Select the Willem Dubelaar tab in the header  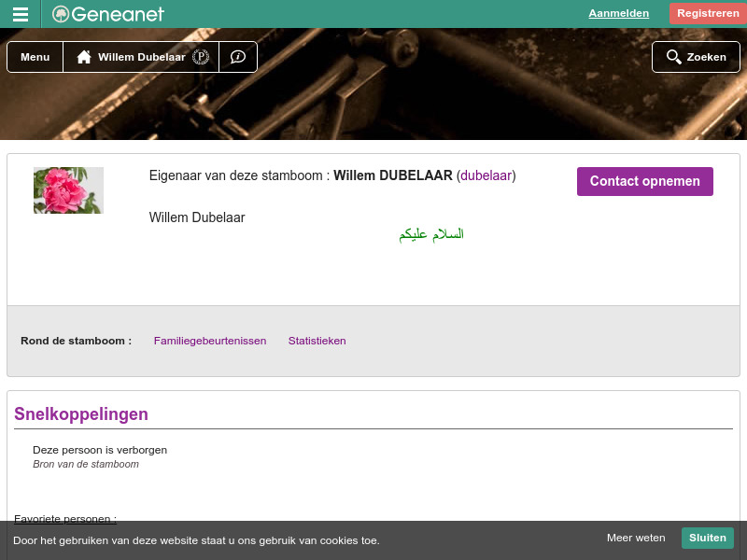point(141,57)
